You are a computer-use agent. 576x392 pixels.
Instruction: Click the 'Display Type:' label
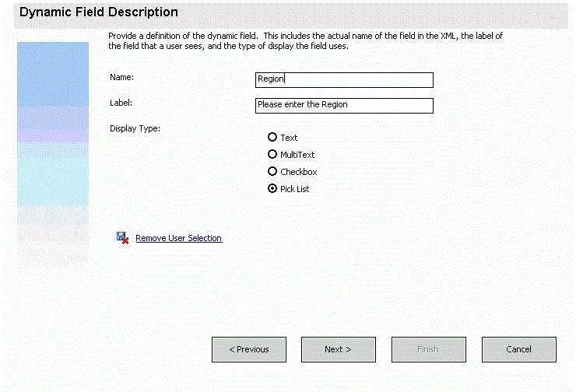pyautogui.click(x=135, y=128)
